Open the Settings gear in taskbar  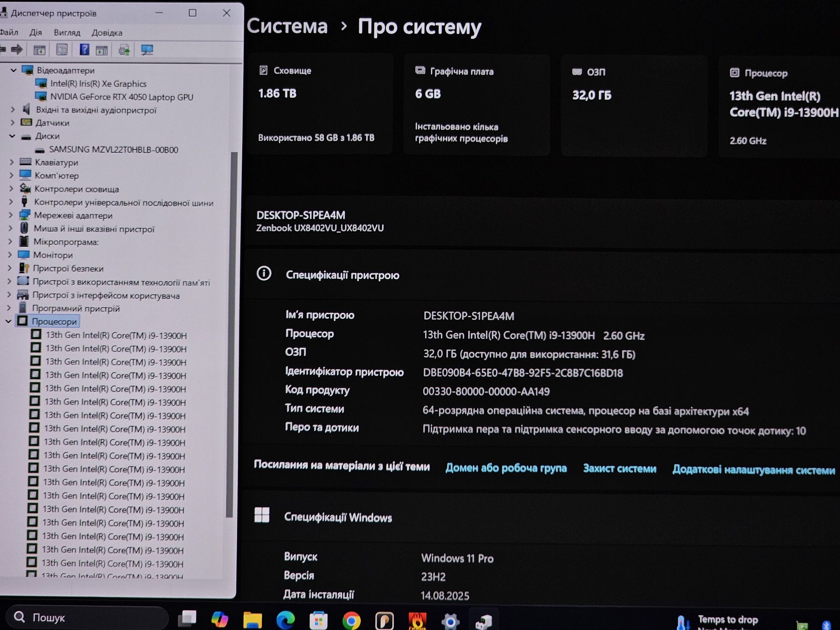[x=450, y=621]
